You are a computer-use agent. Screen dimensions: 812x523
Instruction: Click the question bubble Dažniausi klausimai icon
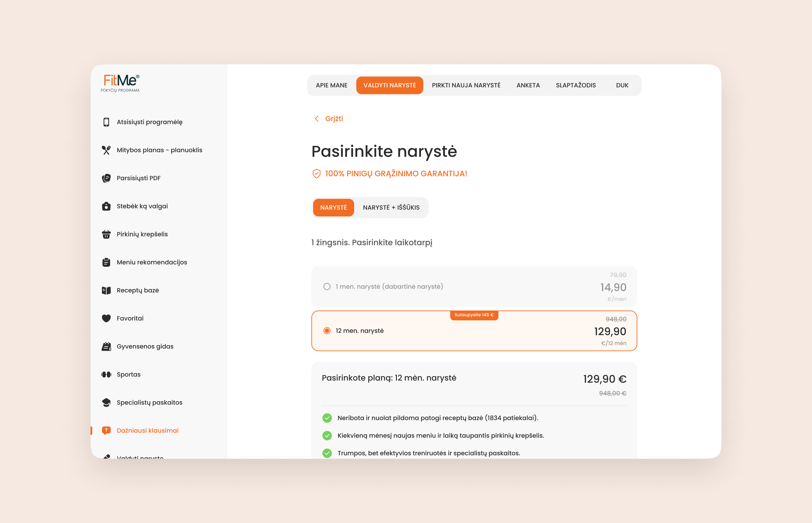[106, 431]
